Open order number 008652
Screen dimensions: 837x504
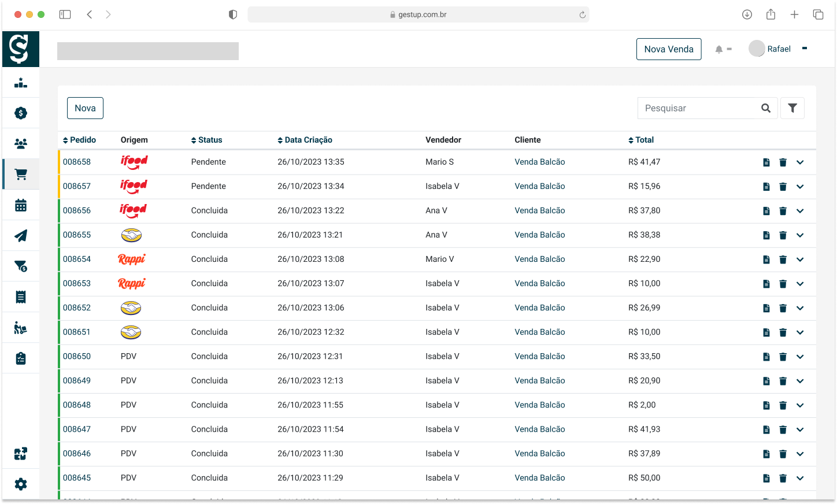[x=77, y=307]
